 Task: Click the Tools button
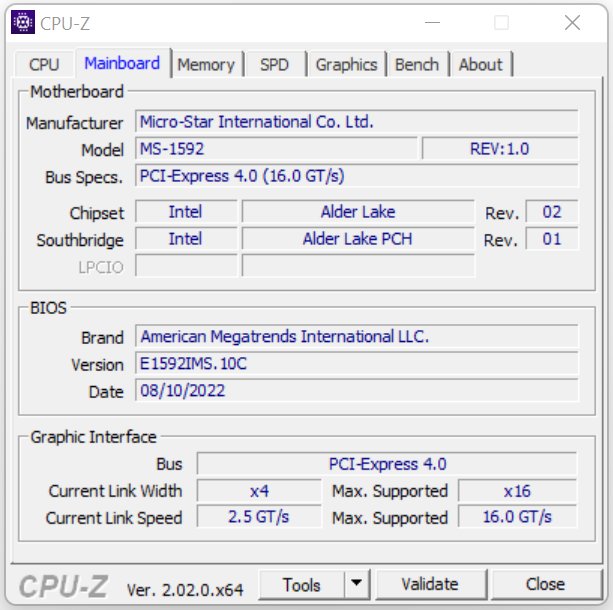click(x=301, y=585)
